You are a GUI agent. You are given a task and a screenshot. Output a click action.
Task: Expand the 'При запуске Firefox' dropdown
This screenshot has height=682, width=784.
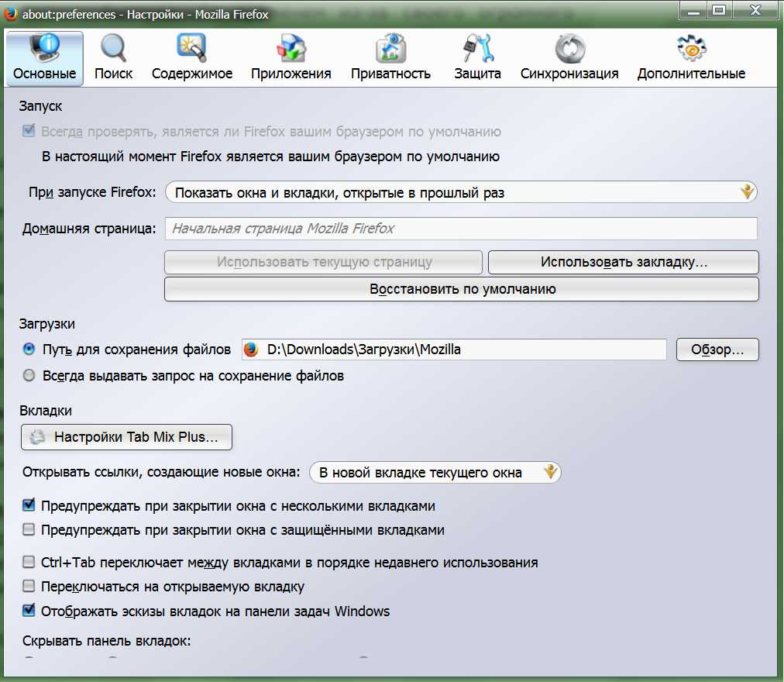coord(461,192)
